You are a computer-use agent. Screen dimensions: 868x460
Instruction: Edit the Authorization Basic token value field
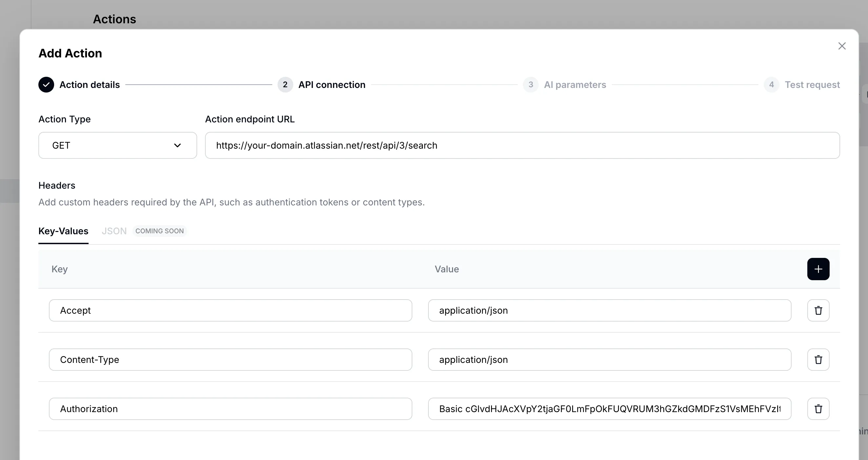610,409
